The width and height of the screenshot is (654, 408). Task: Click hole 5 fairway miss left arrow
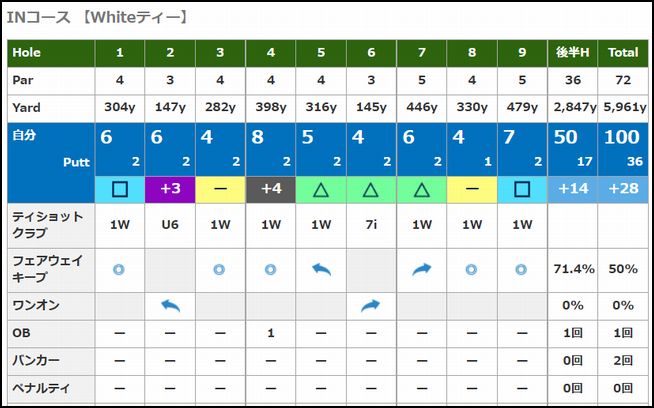pos(321,268)
